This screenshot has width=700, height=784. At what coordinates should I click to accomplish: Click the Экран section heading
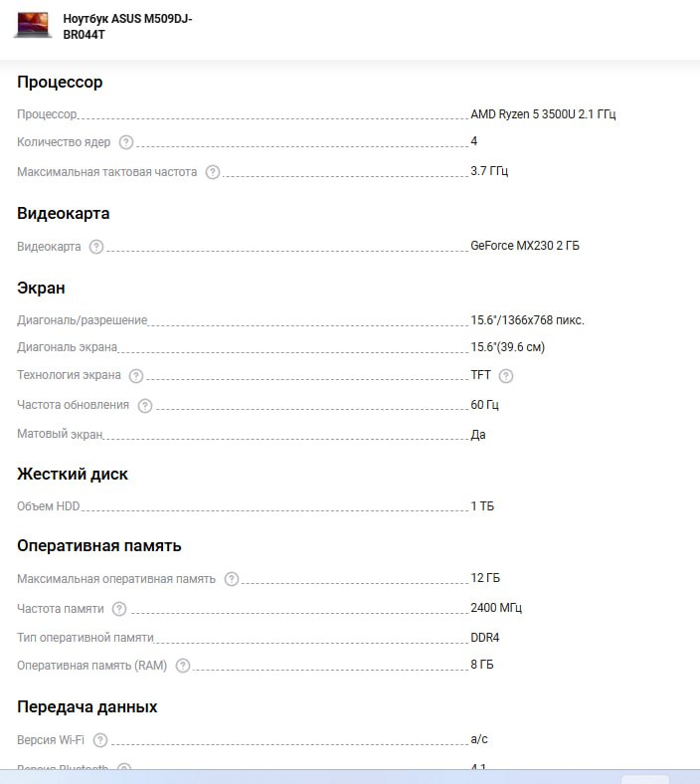[x=41, y=289]
